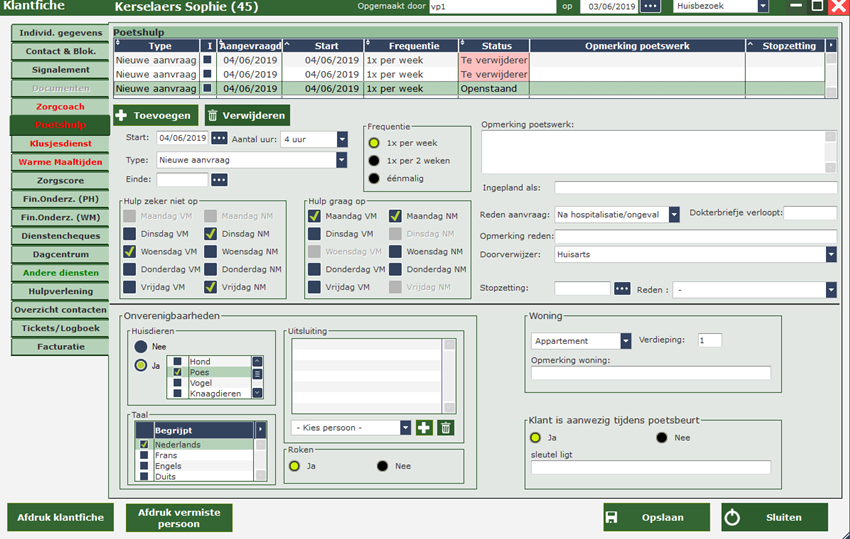
Task: Switch to the Zorgscore tab
Action: coord(60,180)
